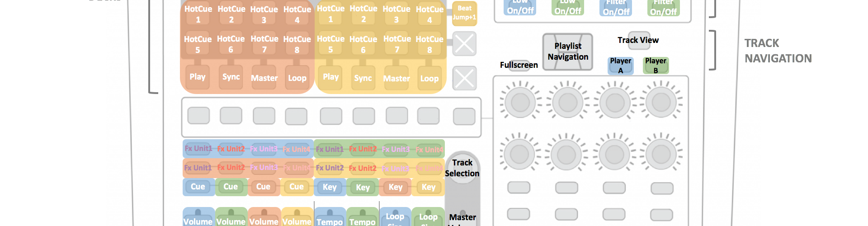The width and height of the screenshot is (868, 226).
Task: Toggle Sync in the orange deck
Action: click(x=231, y=77)
